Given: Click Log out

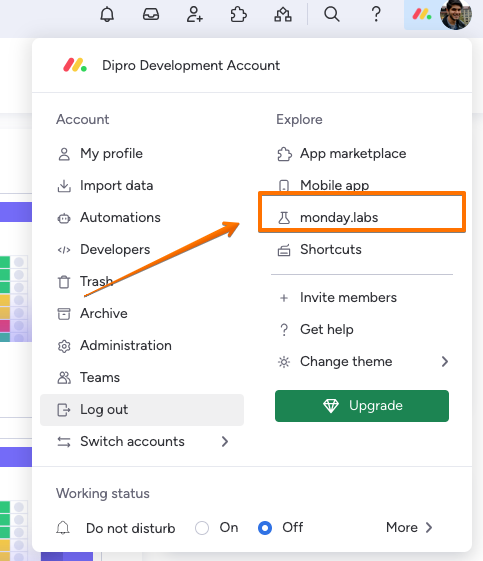Looking at the screenshot, I should tap(142, 410).
